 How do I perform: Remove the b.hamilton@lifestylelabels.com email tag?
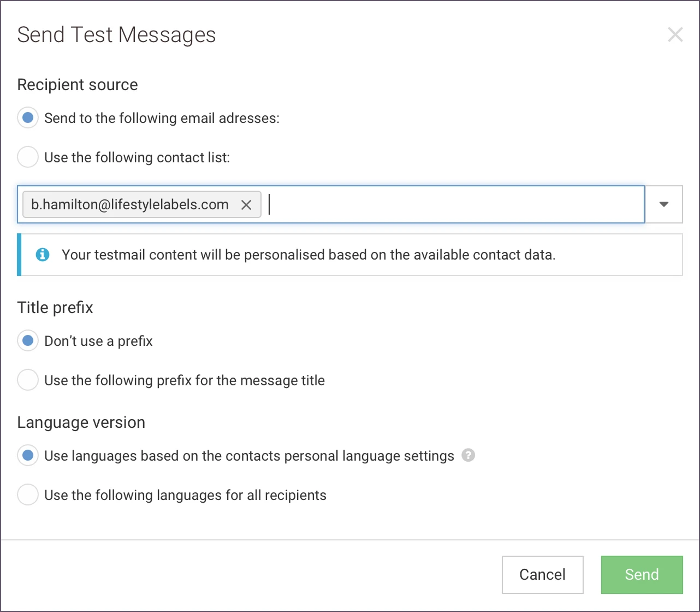tap(246, 205)
